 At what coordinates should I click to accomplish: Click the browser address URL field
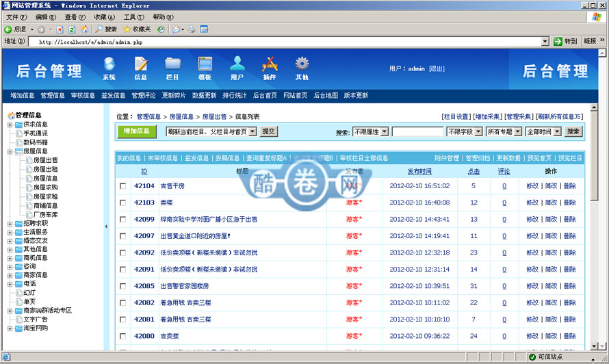285,42
